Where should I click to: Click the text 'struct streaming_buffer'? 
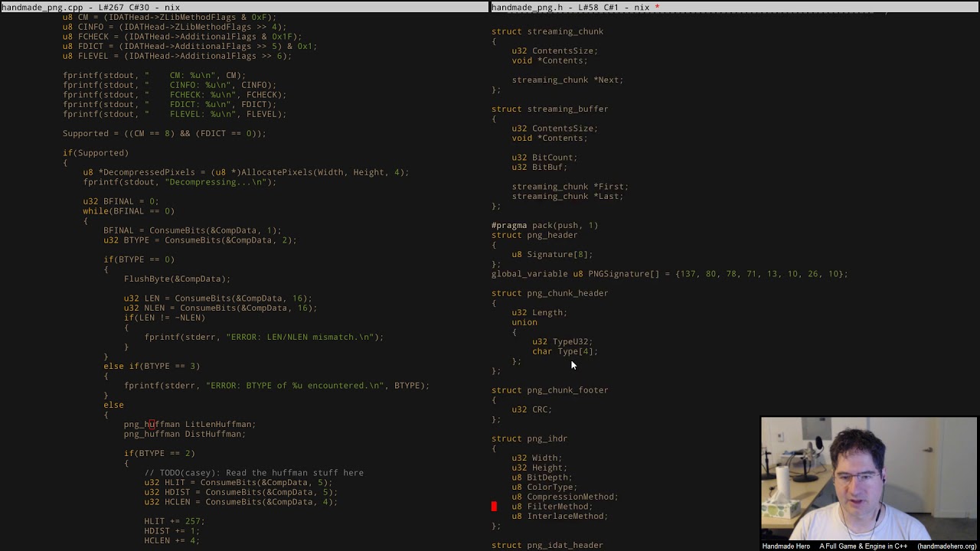pos(550,109)
